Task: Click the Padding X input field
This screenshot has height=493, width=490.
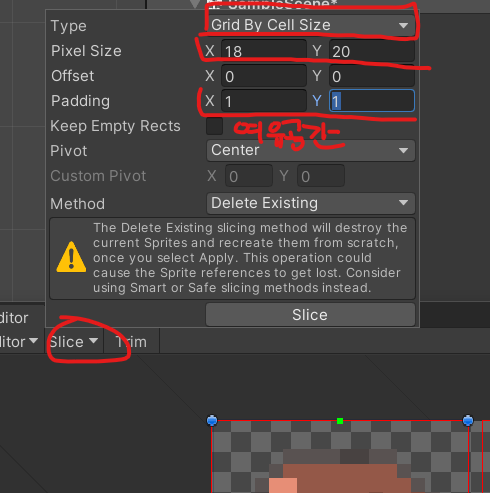Action: point(264,101)
